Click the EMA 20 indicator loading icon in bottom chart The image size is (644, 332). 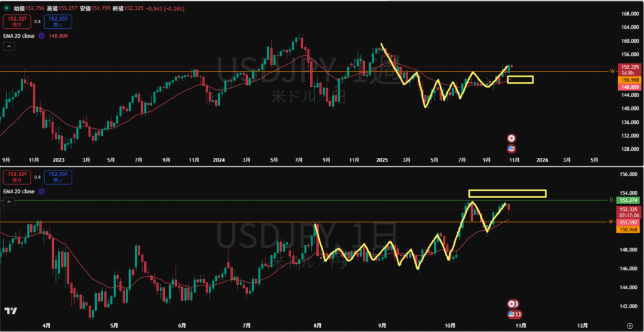[42, 191]
